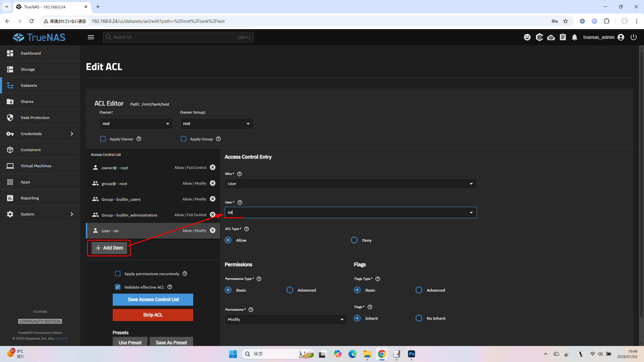Check Apply permissions recursively
Screen dimensions: 644x362
pos(118,274)
